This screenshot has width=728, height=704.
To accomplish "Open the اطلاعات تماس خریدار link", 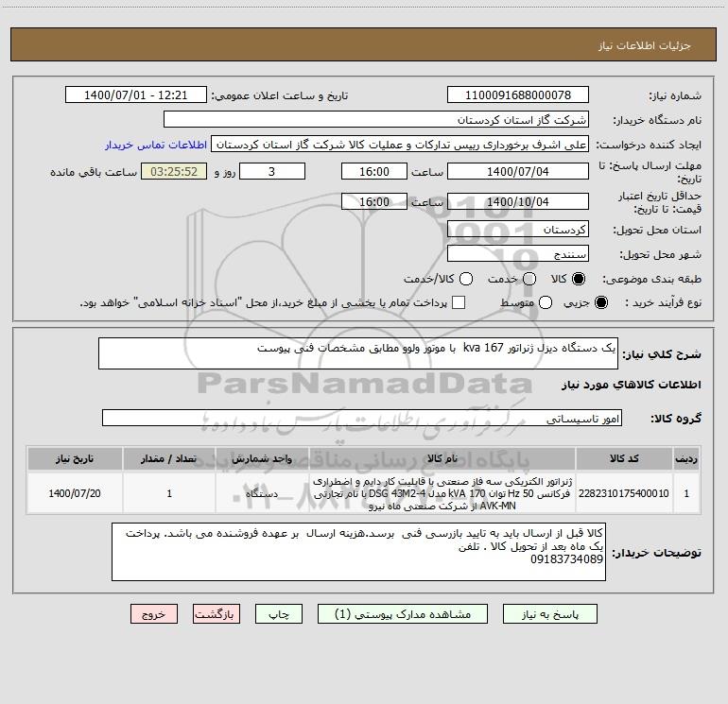I will tap(156, 145).
